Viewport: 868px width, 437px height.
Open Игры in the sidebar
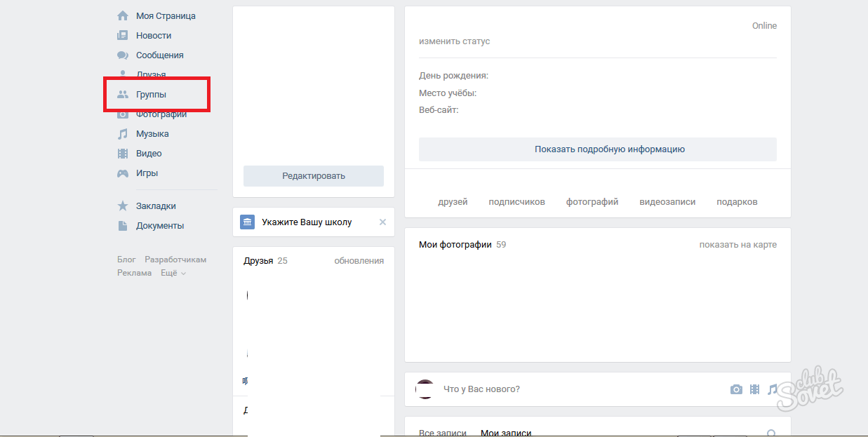147,173
